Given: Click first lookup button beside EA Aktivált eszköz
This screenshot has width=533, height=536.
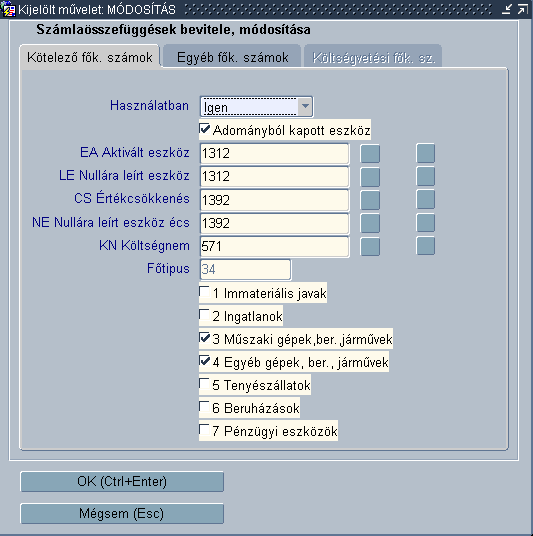Looking at the screenshot, I should (370, 153).
